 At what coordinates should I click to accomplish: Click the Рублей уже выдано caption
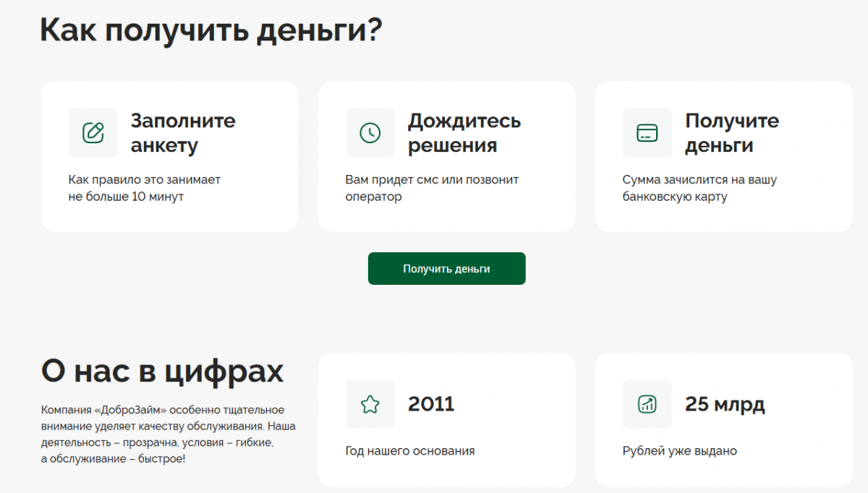[679, 451]
